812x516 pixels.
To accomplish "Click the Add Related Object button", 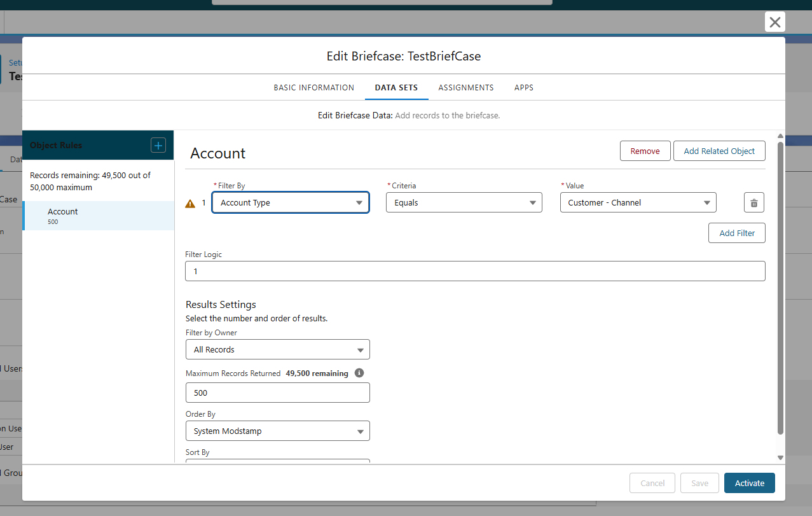I will coord(719,151).
